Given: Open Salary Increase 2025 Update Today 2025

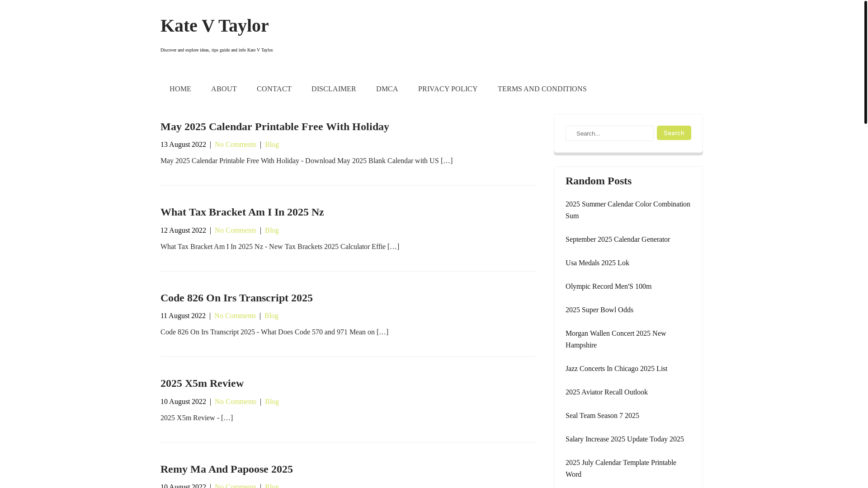Looking at the screenshot, I should pyautogui.click(x=625, y=439).
